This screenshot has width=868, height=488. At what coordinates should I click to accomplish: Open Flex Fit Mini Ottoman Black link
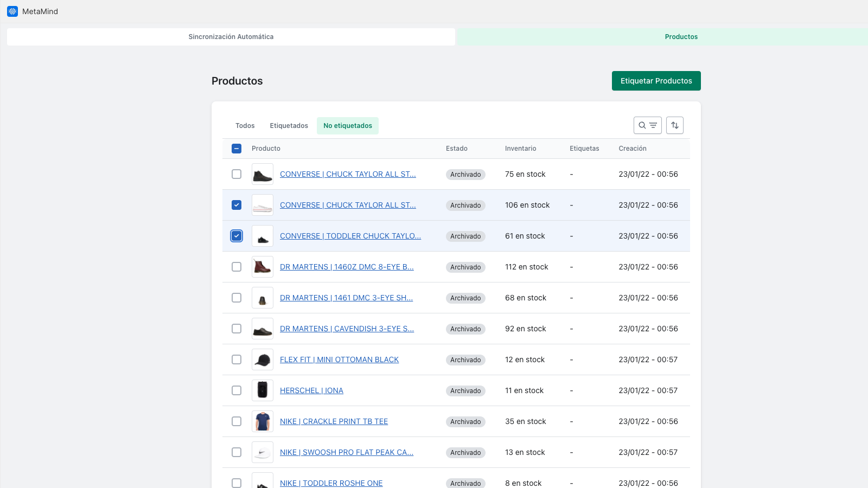[x=339, y=359]
